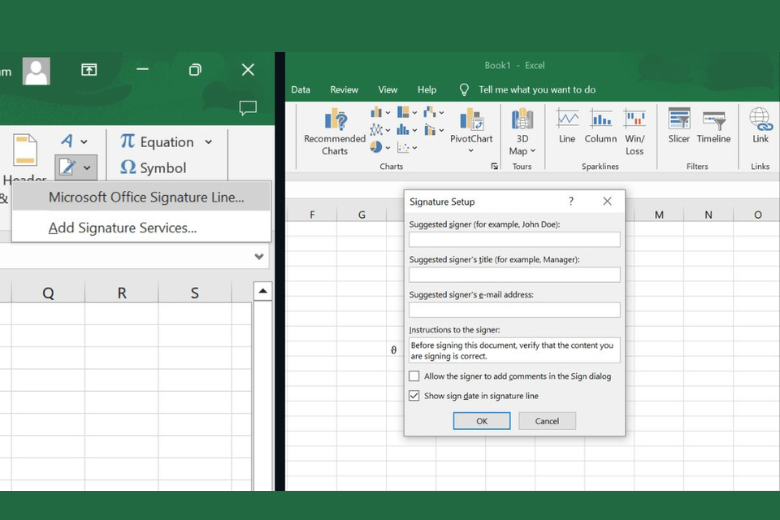Image resolution: width=780 pixels, height=520 pixels.
Task: Insert a Line sparkline
Action: pyautogui.click(x=567, y=126)
